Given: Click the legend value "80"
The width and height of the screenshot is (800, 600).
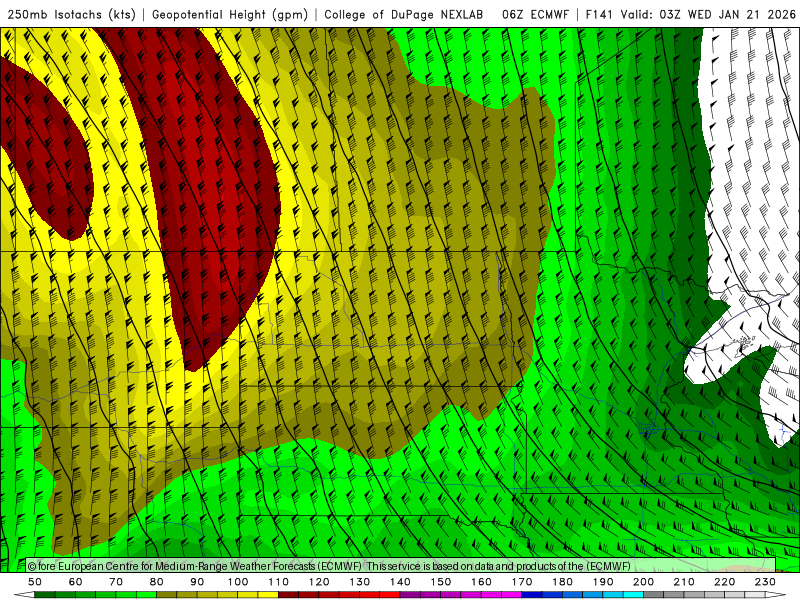Looking at the screenshot, I should pos(157,582).
